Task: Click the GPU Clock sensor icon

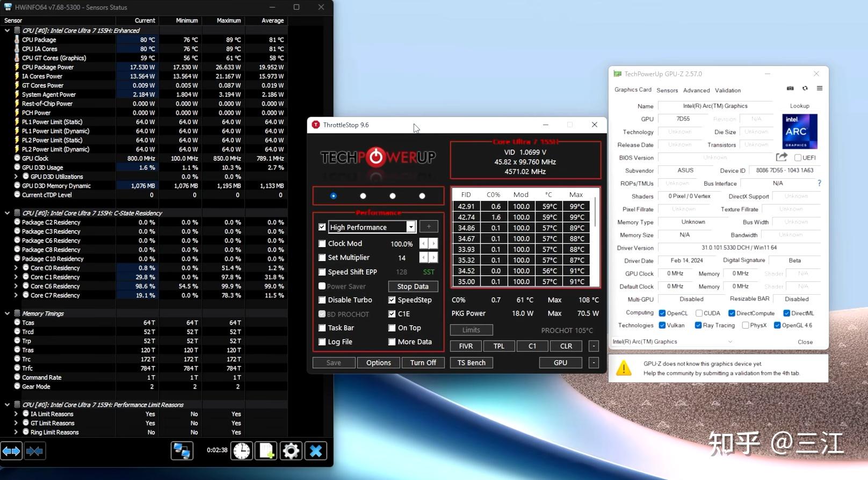Action: [17, 158]
